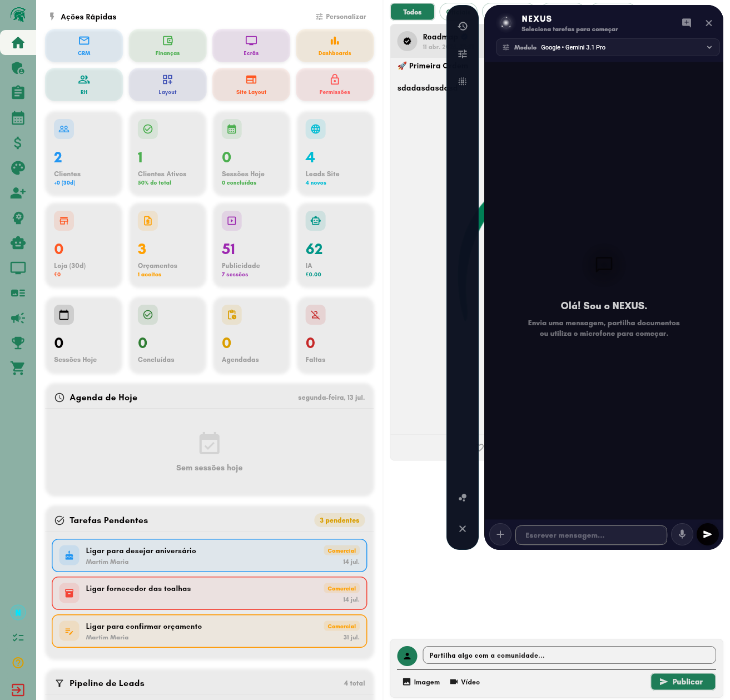Open the CRM quick action tile
Screen dimensions: 730x700
(x=84, y=46)
